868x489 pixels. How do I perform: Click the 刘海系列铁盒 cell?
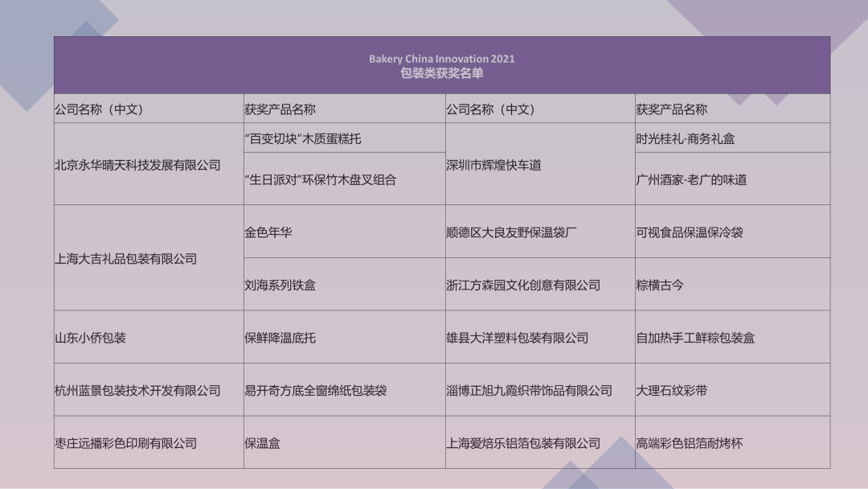point(344,284)
